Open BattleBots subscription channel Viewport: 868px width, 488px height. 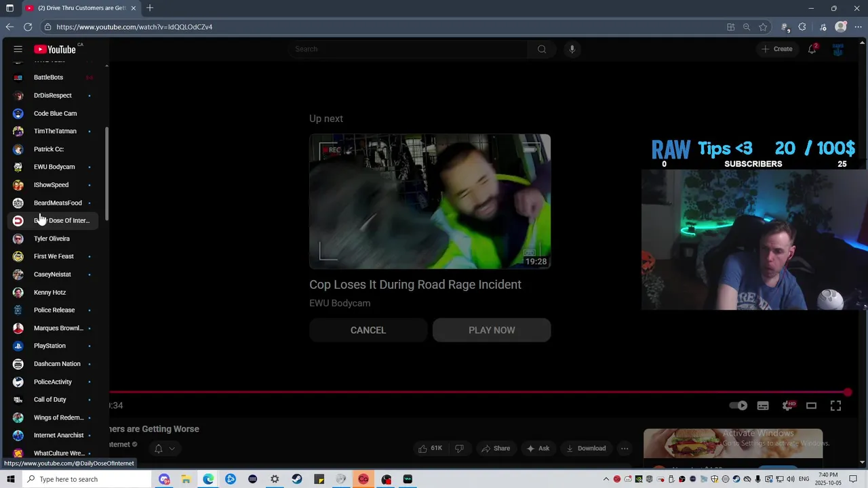(x=54, y=77)
